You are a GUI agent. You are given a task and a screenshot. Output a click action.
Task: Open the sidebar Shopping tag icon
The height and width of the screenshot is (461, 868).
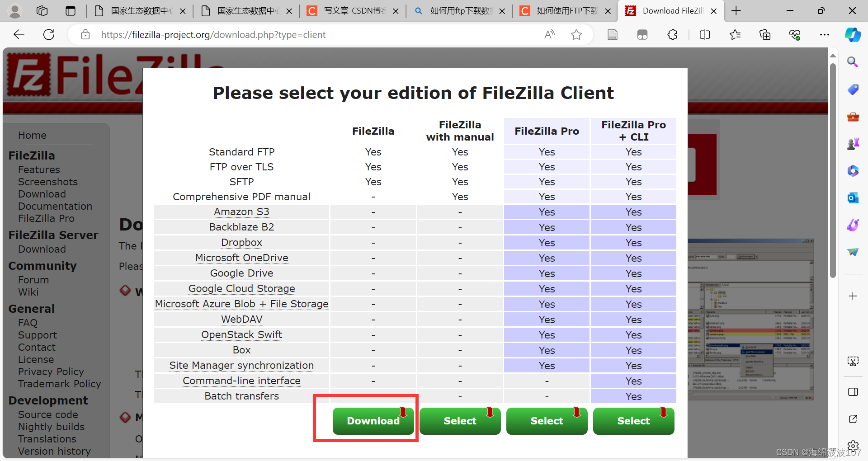[853, 89]
